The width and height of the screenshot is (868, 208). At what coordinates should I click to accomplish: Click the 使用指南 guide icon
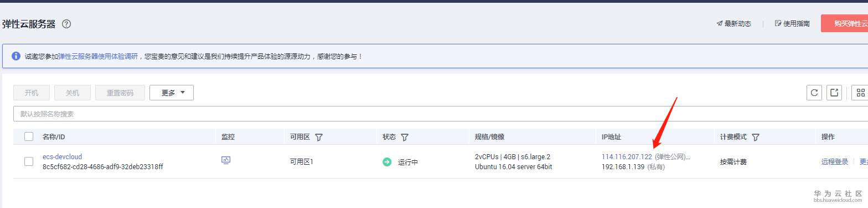tap(778, 24)
